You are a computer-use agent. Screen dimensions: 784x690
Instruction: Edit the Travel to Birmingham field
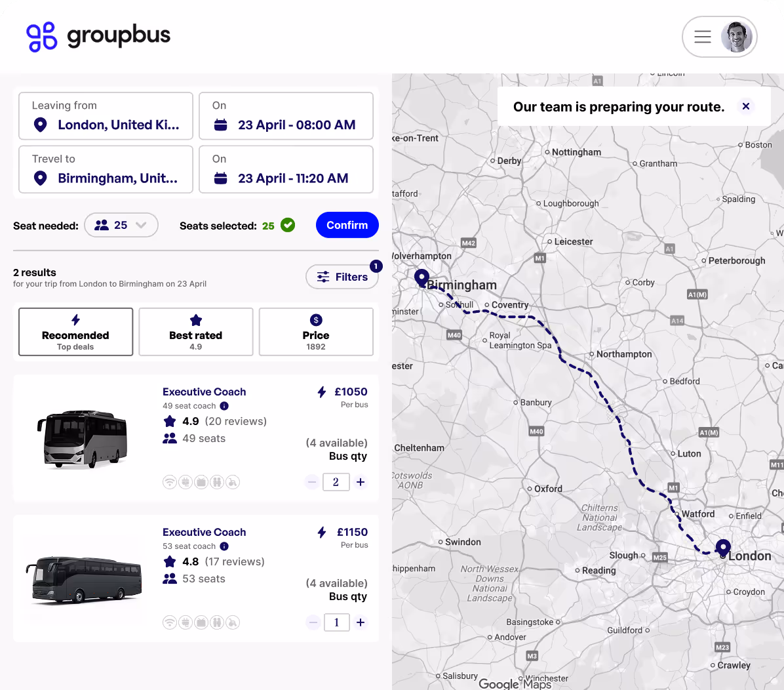pos(106,170)
